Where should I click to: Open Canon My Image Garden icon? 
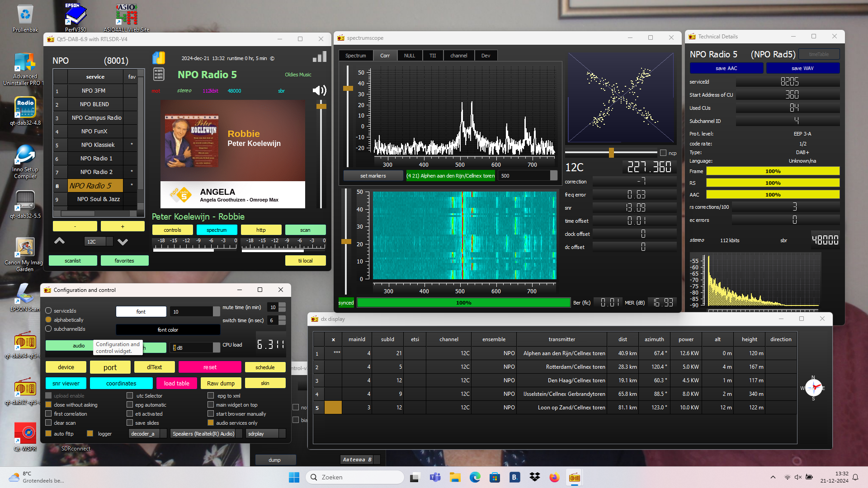point(25,254)
